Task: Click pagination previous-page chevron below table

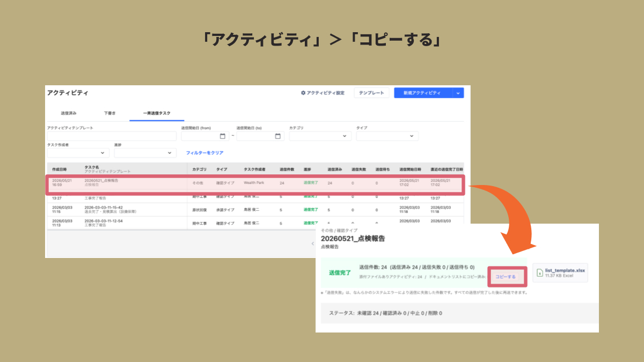Action: click(x=313, y=243)
